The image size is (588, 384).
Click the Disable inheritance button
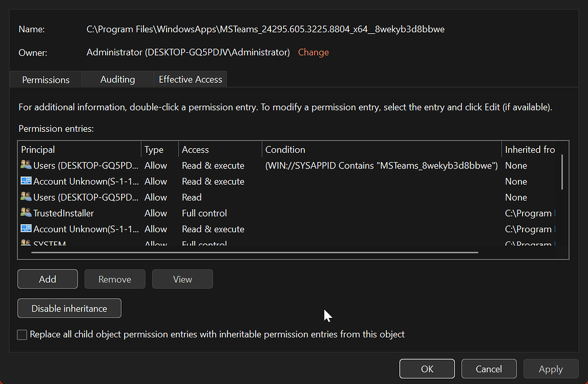click(x=69, y=308)
